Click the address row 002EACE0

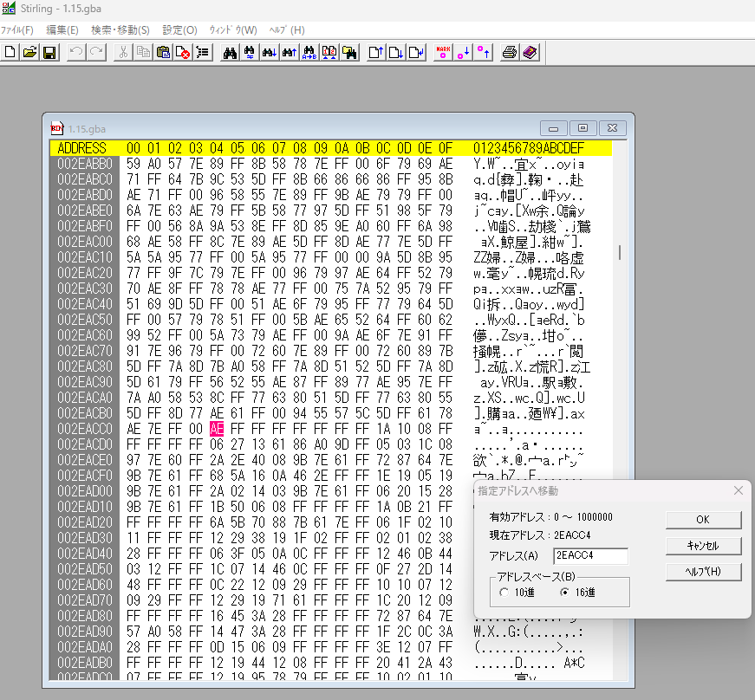(85, 460)
